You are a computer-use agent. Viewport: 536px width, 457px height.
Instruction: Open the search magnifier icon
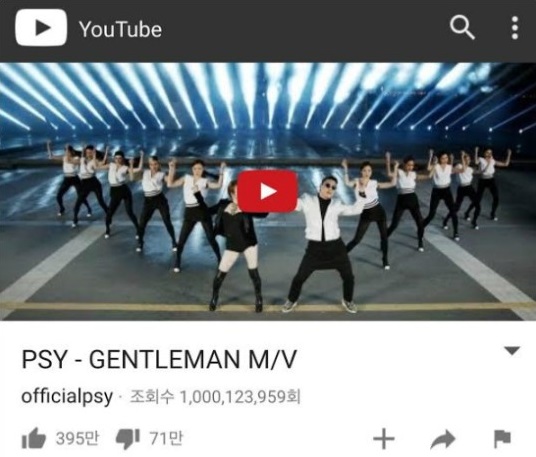tap(462, 27)
